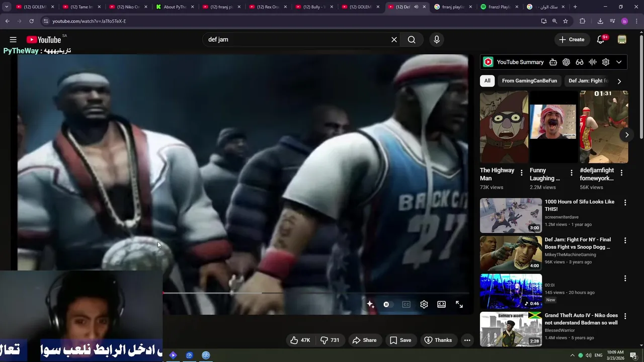Image resolution: width=644 pixels, height=362 pixels.
Task: Click the audio waveform icon in YouTube Summary
Action: tap(593, 62)
